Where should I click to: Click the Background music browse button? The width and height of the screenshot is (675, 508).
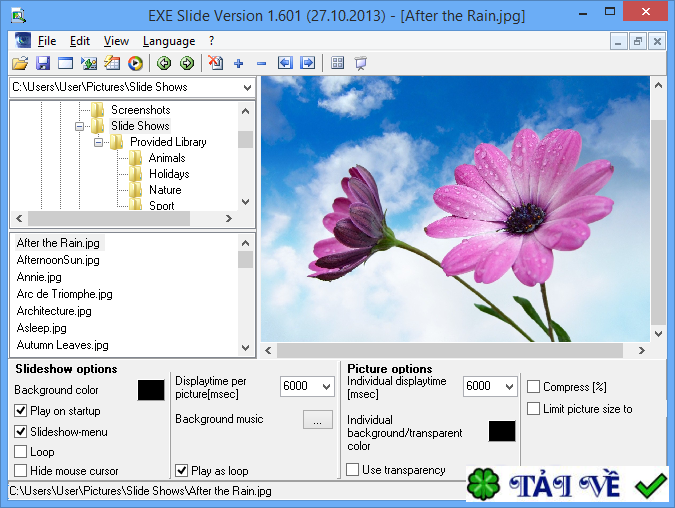(316, 421)
